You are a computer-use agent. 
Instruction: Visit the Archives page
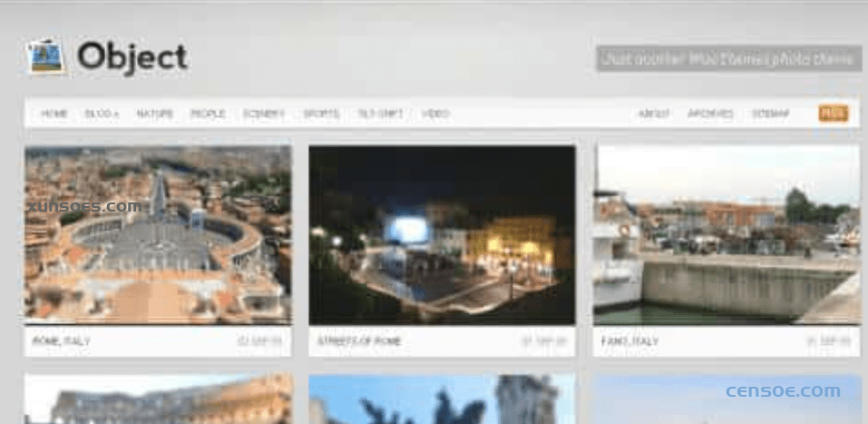(x=710, y=114)
